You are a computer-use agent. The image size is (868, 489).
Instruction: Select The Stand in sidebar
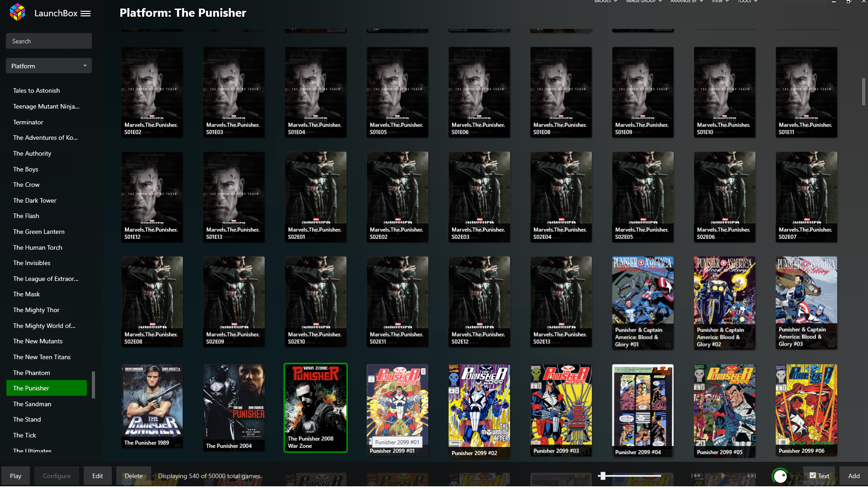47,420
